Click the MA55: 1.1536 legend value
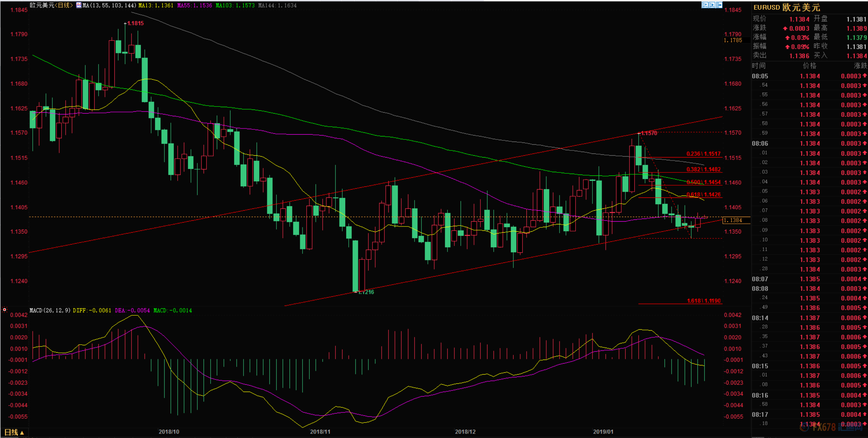The width and height of the screenshot is (868, 438). tap(195, 5)
